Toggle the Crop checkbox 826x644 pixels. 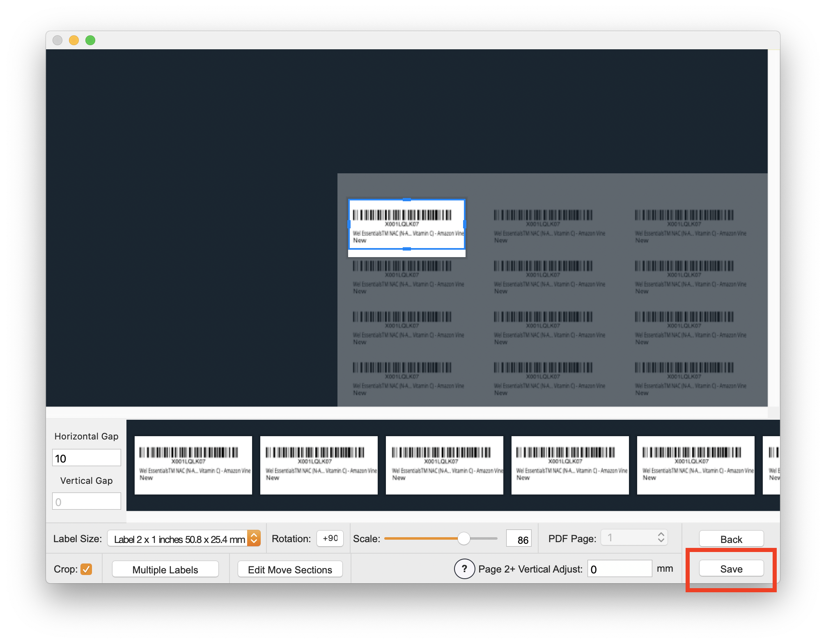point(86,569)
